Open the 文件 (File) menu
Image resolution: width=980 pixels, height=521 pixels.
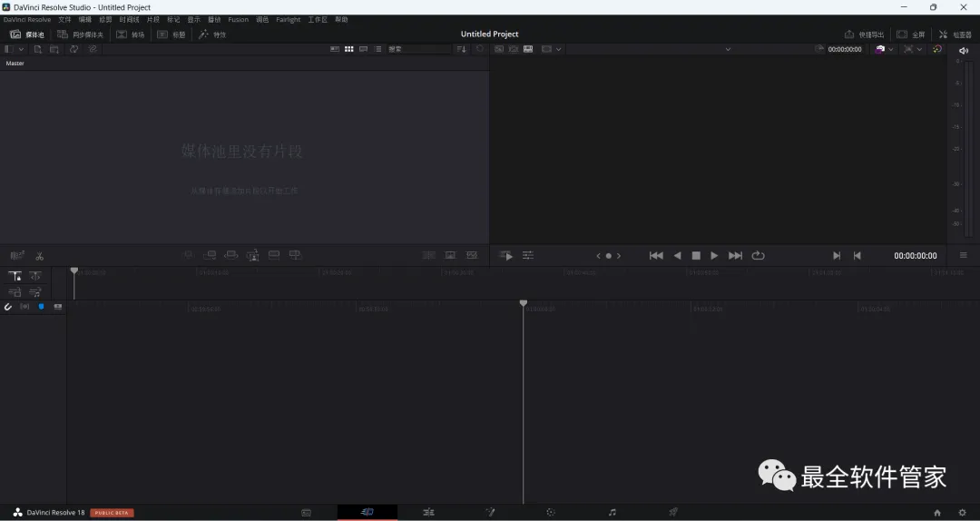click(64, 19)
